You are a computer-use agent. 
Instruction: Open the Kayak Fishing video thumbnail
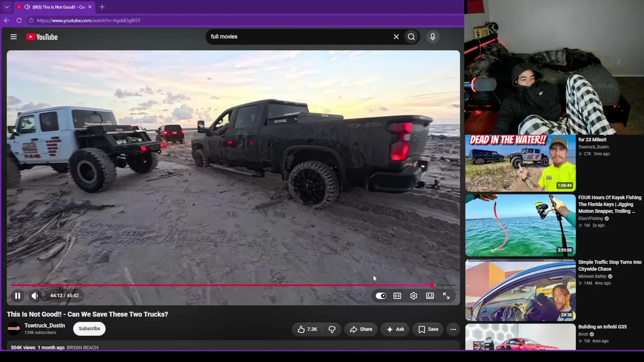pyautogui.click(x=520, y=225)
